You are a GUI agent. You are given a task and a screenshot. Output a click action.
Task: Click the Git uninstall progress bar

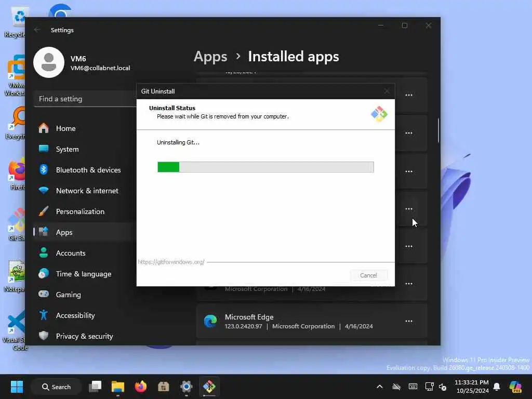click(265, 167)
